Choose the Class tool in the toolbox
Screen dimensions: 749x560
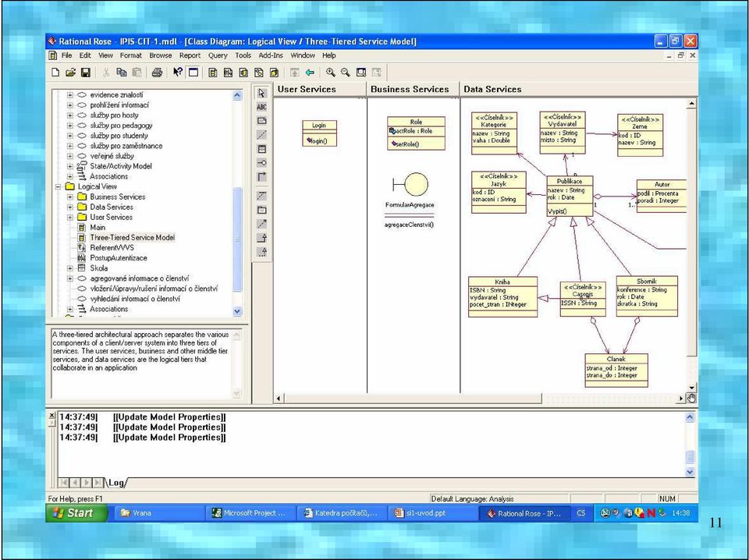(x=262, y=149)
